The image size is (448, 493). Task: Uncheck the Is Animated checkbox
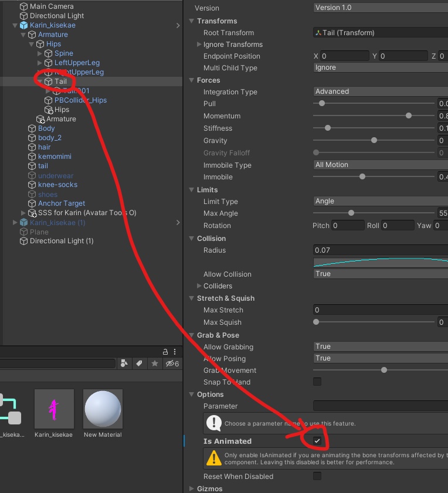click(x=317, y=441)
